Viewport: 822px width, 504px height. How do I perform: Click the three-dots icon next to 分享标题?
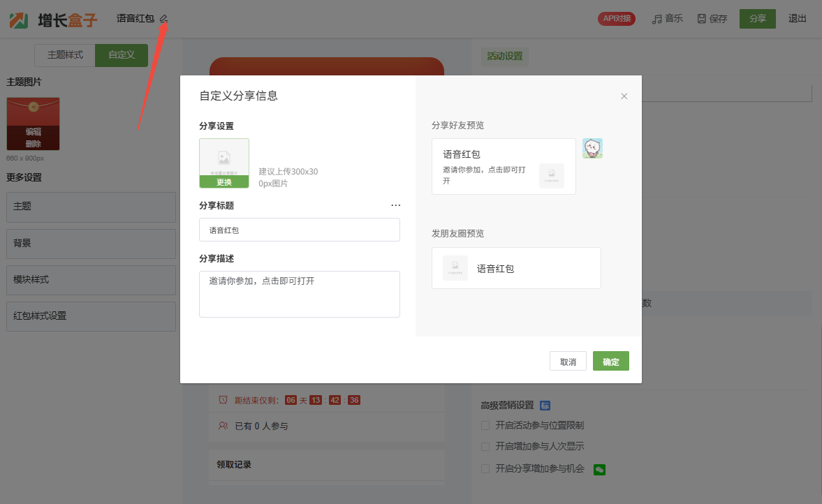click(x=396, y=205)
